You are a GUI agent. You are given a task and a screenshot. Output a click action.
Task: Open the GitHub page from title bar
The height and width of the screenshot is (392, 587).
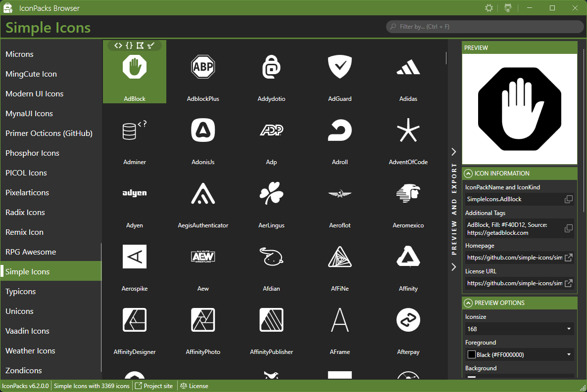[x=508, y=8]
